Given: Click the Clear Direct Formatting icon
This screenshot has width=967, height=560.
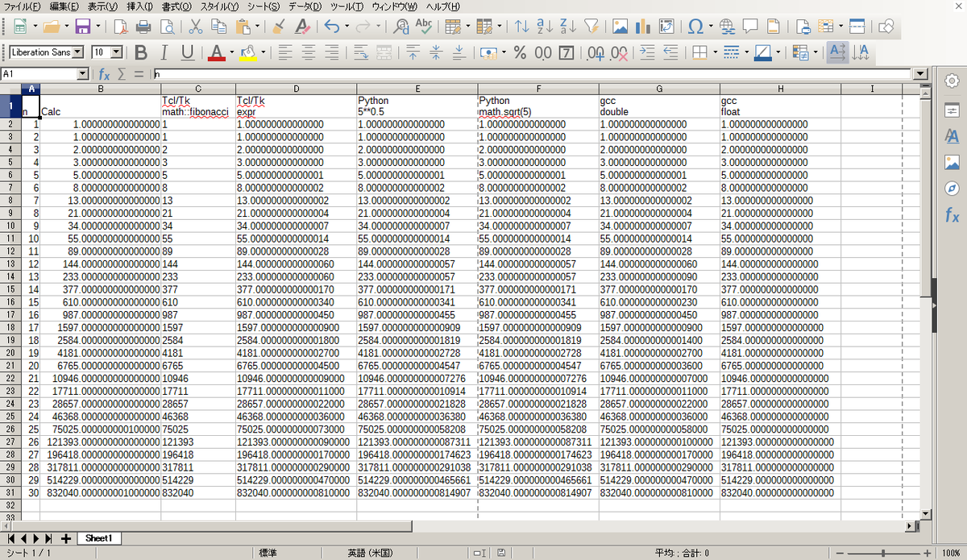Looking at the screenshot, I should (302, 27).
